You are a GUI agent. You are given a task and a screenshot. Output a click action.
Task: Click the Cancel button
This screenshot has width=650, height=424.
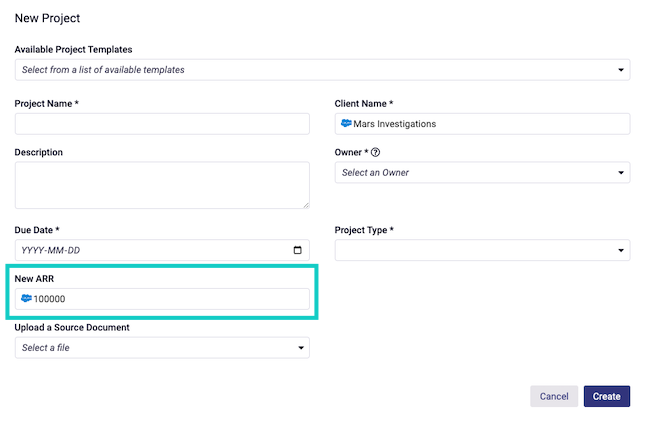coord(554,396)
